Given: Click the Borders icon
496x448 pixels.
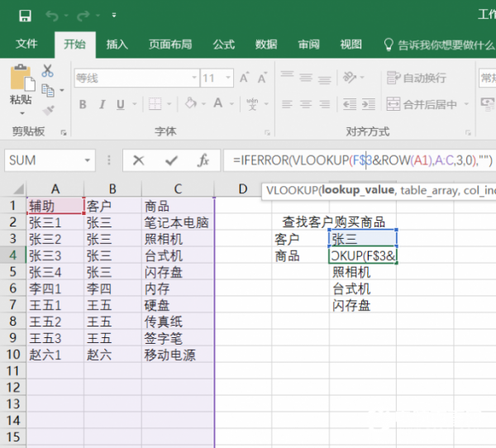Looking at the screenshot, I should [x=155, y=104].
